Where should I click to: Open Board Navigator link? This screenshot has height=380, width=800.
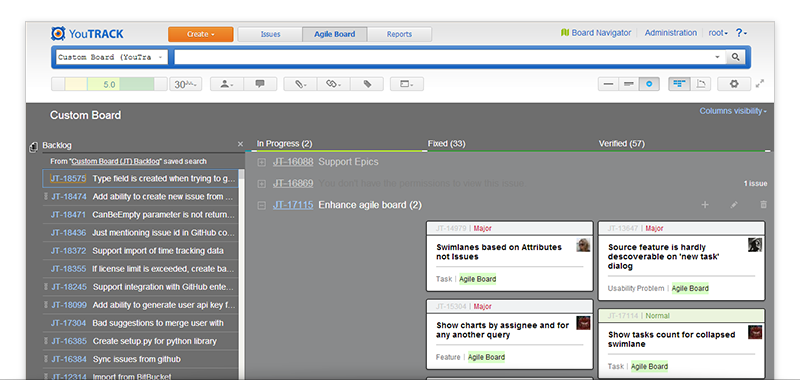click(595, 33)
